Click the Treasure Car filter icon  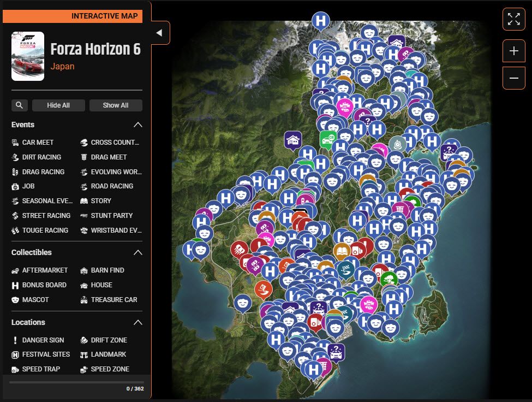(x=84, y=300)
